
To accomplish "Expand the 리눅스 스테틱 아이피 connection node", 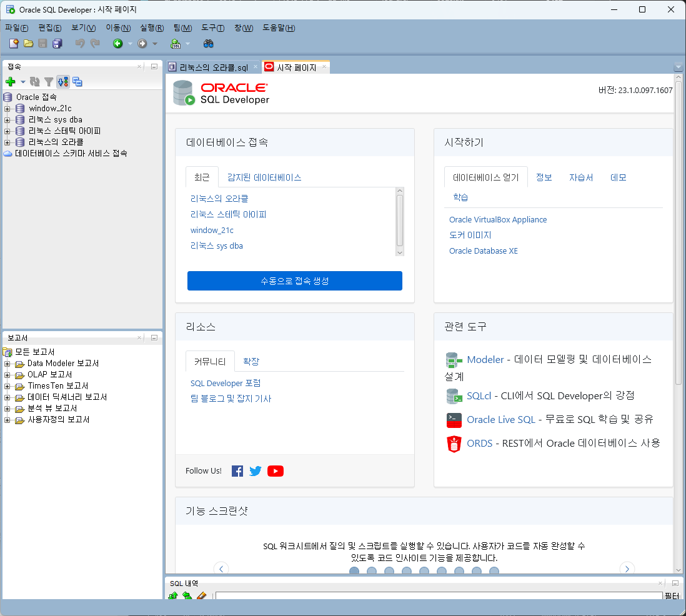I will click(7, 131).
